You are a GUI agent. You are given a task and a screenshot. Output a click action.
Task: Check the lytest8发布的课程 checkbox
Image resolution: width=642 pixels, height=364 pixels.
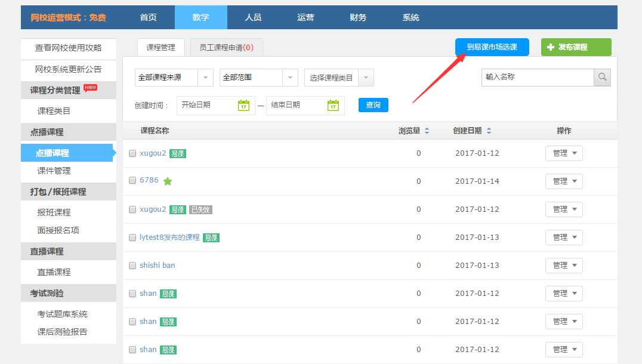[132, 237]
